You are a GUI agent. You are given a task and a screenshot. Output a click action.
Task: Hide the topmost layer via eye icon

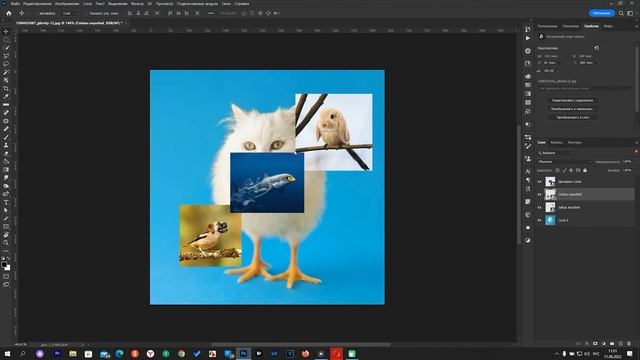click(x=539, y=182)
